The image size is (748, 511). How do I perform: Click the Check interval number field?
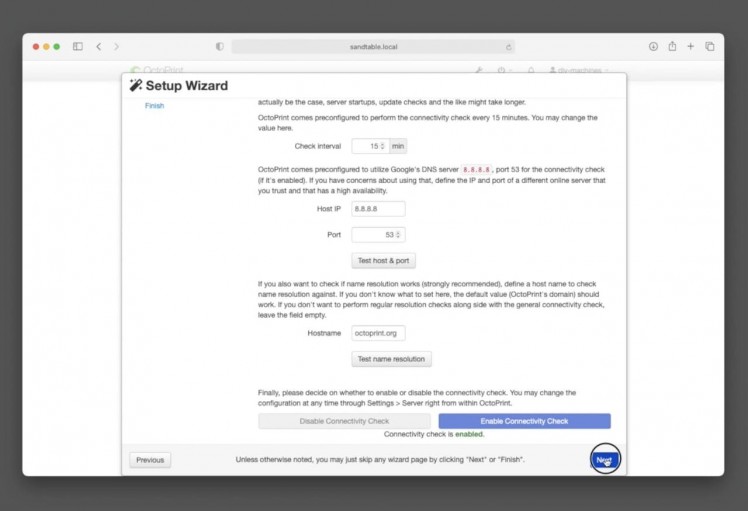pyautogui.click(x=370, y=146)
